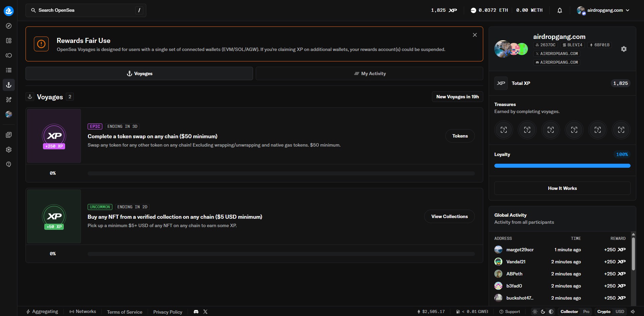Open the X social icon in footer

click(205, 312)
